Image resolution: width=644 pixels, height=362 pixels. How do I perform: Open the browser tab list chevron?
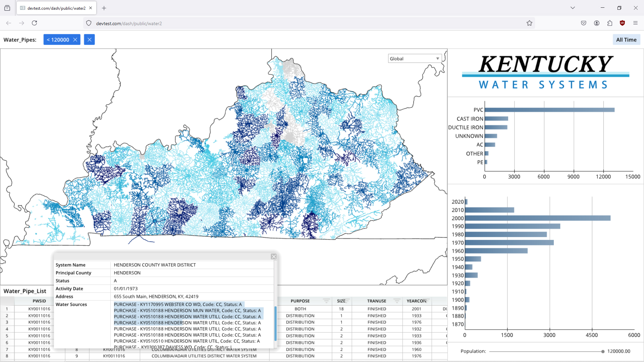tap(573, 8)
